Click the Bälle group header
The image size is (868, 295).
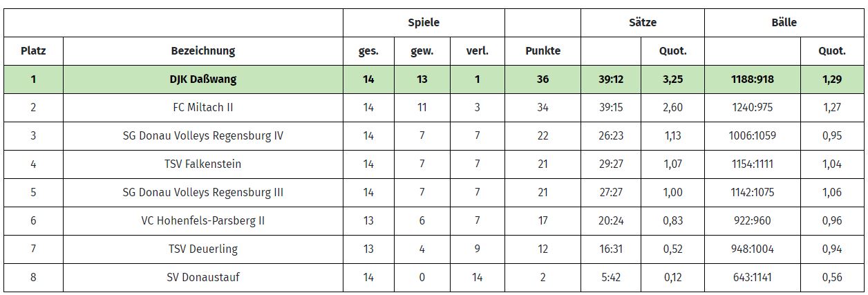pos(784,22)
